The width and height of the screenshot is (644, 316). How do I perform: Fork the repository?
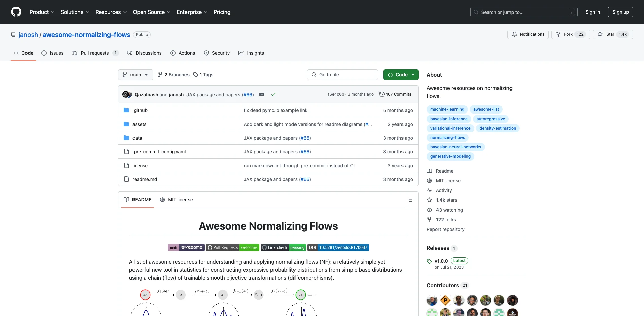point(571,34)
